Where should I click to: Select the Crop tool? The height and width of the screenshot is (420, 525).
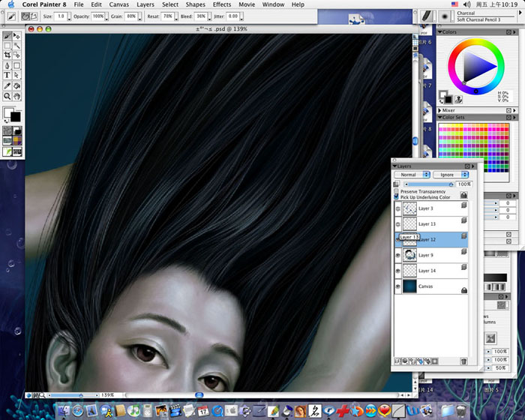[x=7, y=55]
